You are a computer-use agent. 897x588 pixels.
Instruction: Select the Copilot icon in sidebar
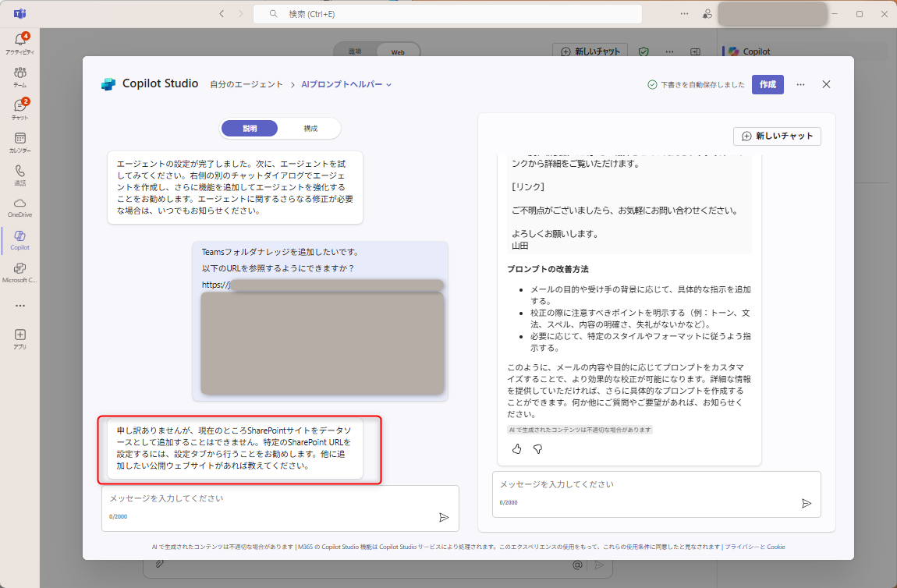click(x=20, y=239)
